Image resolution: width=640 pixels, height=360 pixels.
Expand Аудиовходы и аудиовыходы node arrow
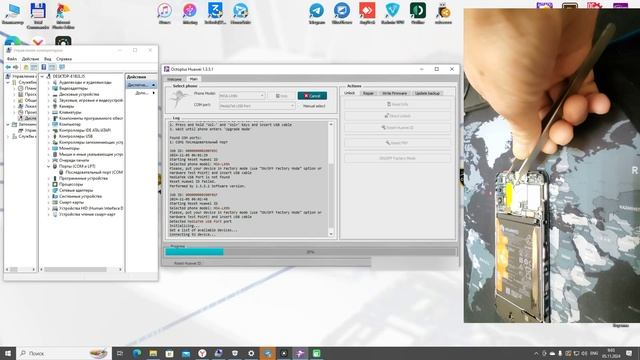click(49, 82)
